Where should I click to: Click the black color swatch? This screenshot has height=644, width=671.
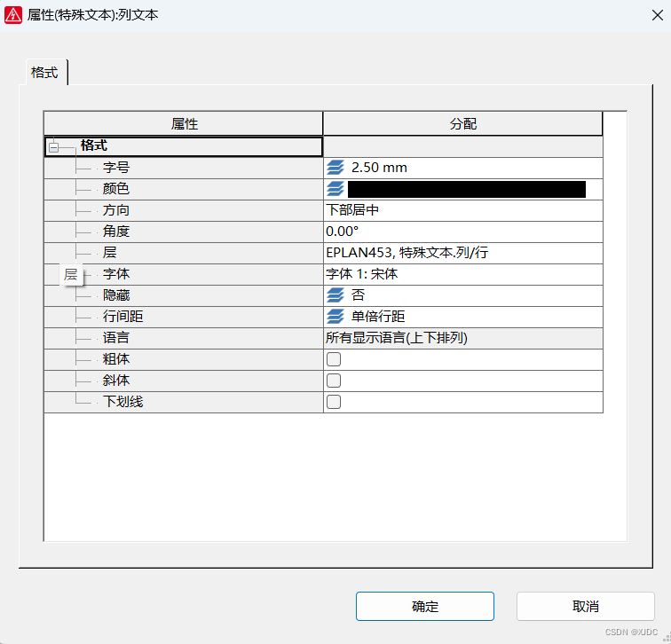(466, 189)
